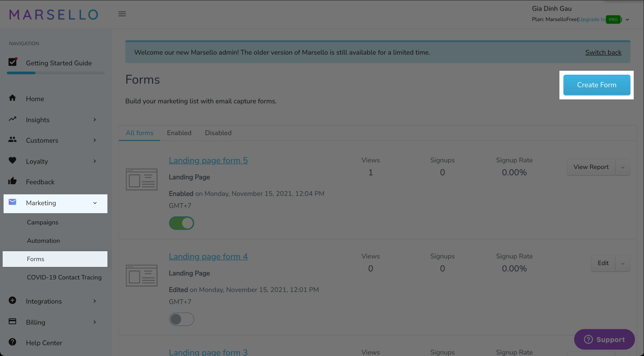
Task: Go to Home in navigation
Action: point(35,99)
